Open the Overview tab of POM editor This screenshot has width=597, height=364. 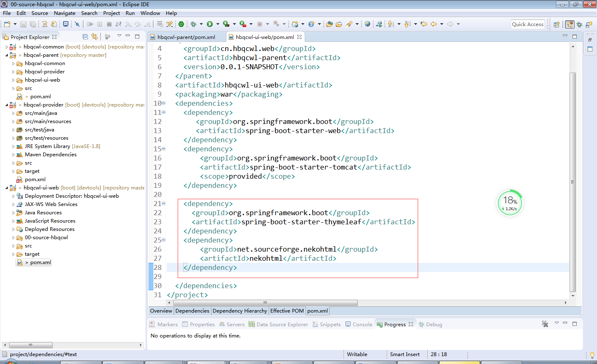point(161,311)
